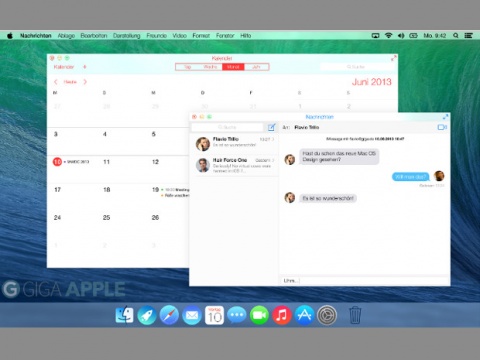Launch Safari compass icon in dock
Image resolution: width=480 pixels, height=360 pixels.
pyautogui.click(x=169, y=315)
